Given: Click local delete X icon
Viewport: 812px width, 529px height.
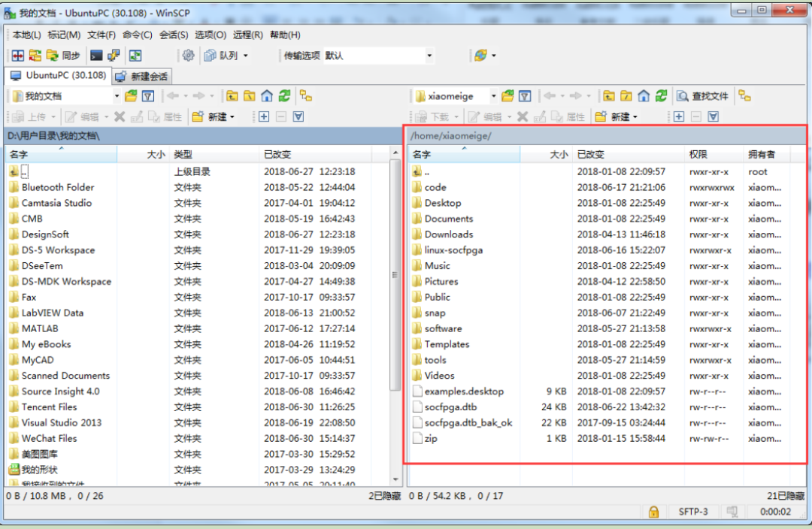Looking at the screenshot, I should click(120, 117).
